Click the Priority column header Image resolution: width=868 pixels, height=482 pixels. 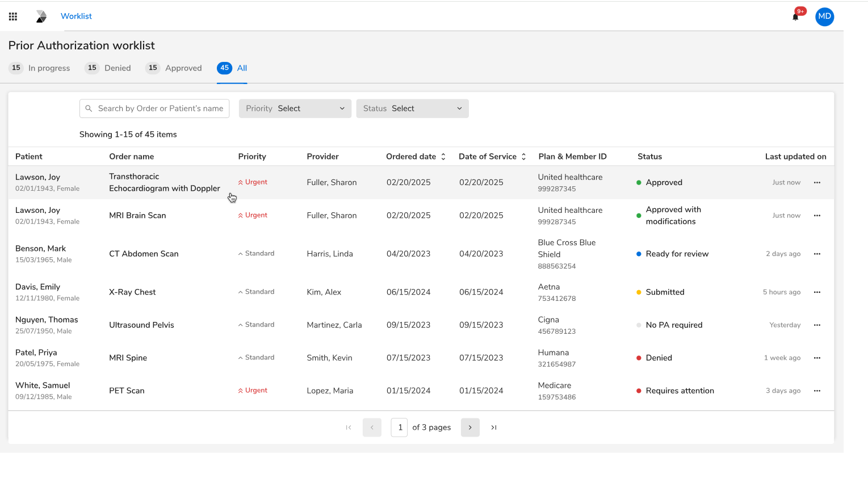tap(252, 157)
